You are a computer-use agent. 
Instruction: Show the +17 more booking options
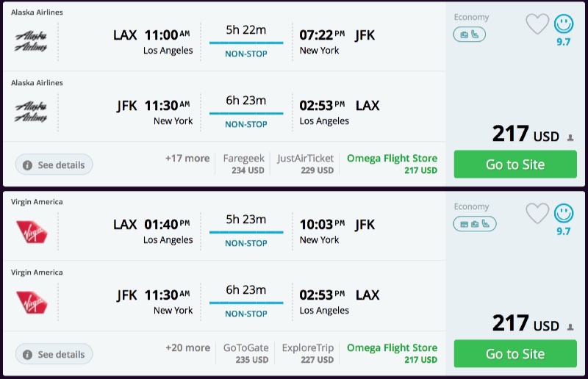coord(187,159)
